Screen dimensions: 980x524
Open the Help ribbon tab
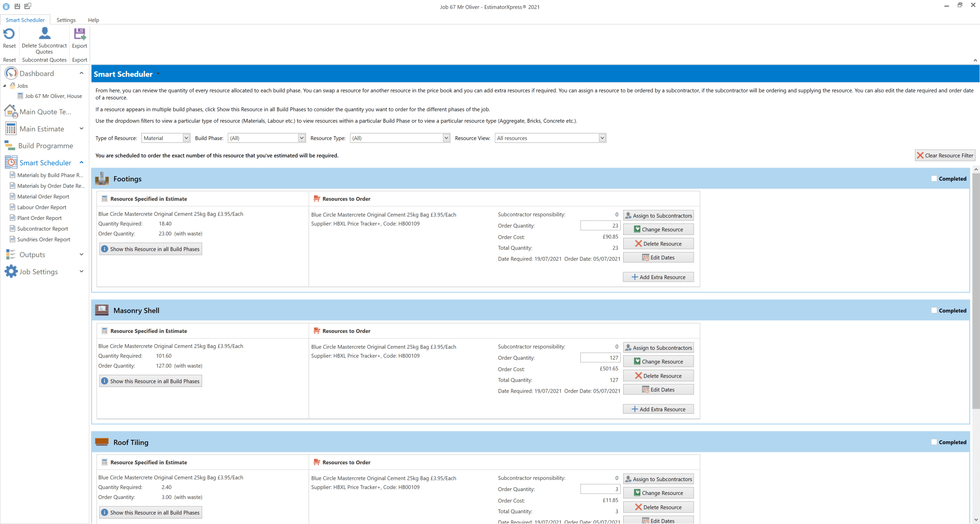[x=93, y=20]
